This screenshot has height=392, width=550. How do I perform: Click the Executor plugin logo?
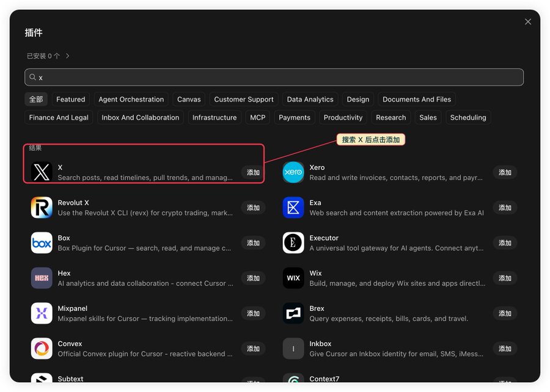tap(293, 243)
